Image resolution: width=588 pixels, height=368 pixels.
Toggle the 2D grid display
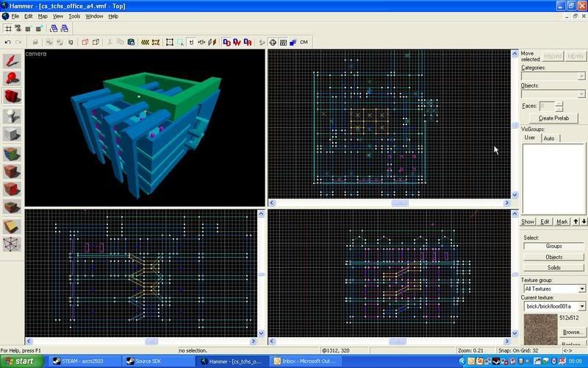[x=8, y=29]
